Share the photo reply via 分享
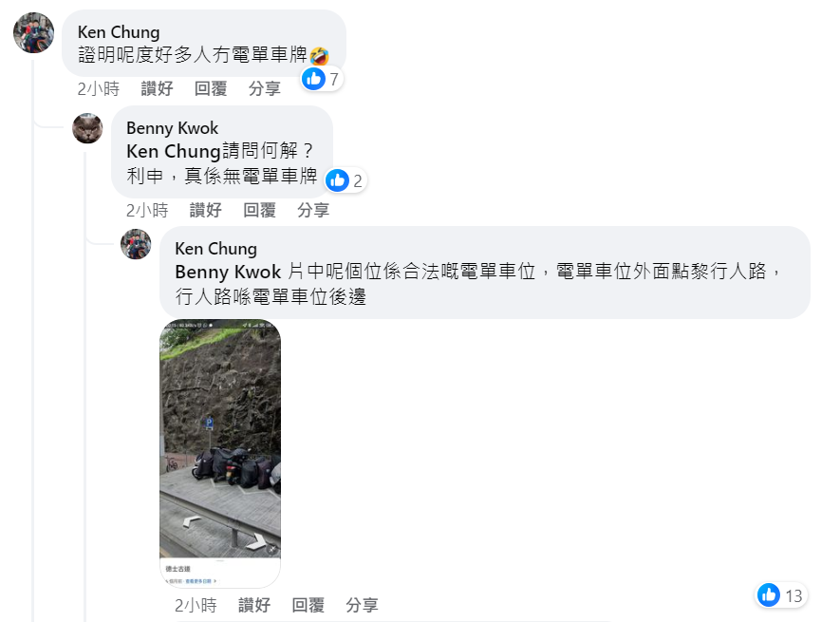Image resolution: width=840 pixels, height=622 pixels. (363, 605)
